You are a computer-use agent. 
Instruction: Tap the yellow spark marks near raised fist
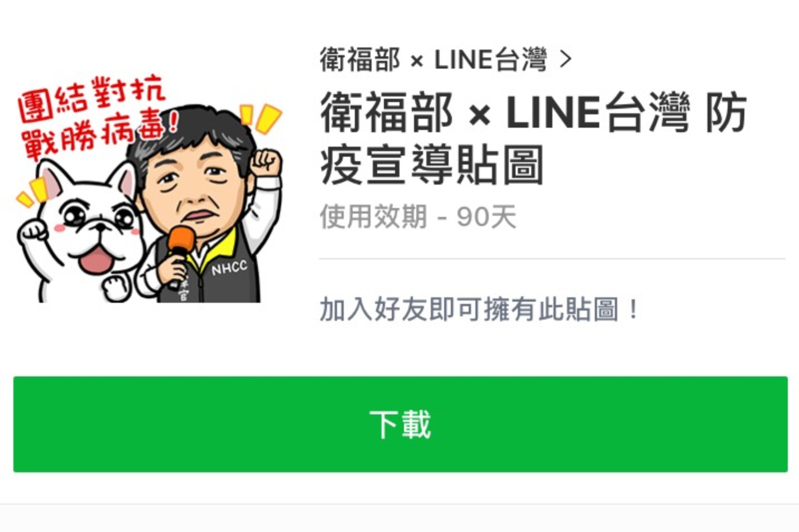260,117
